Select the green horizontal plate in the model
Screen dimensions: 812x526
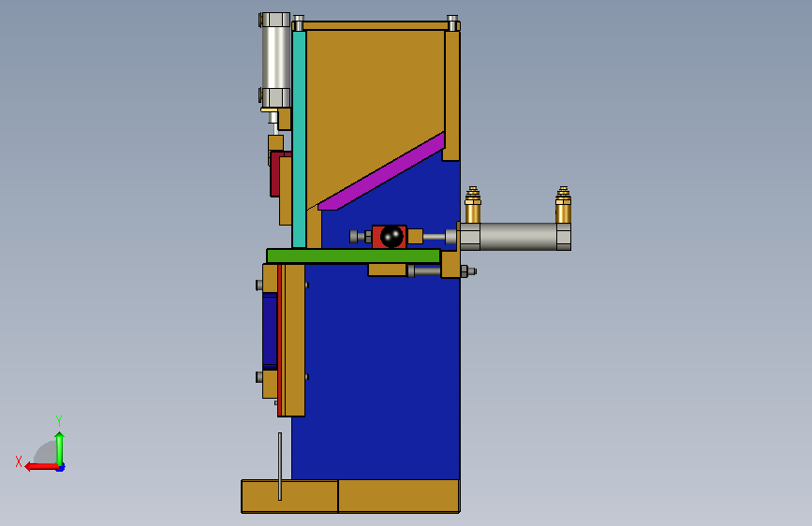[354, 256]
